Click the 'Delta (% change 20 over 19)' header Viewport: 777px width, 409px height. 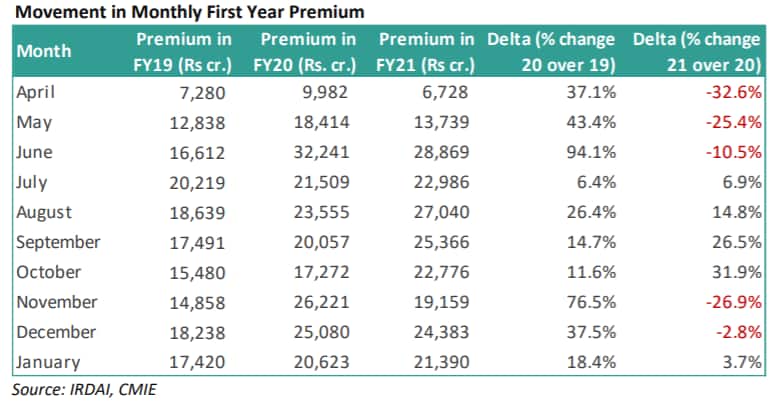(554, 50)
